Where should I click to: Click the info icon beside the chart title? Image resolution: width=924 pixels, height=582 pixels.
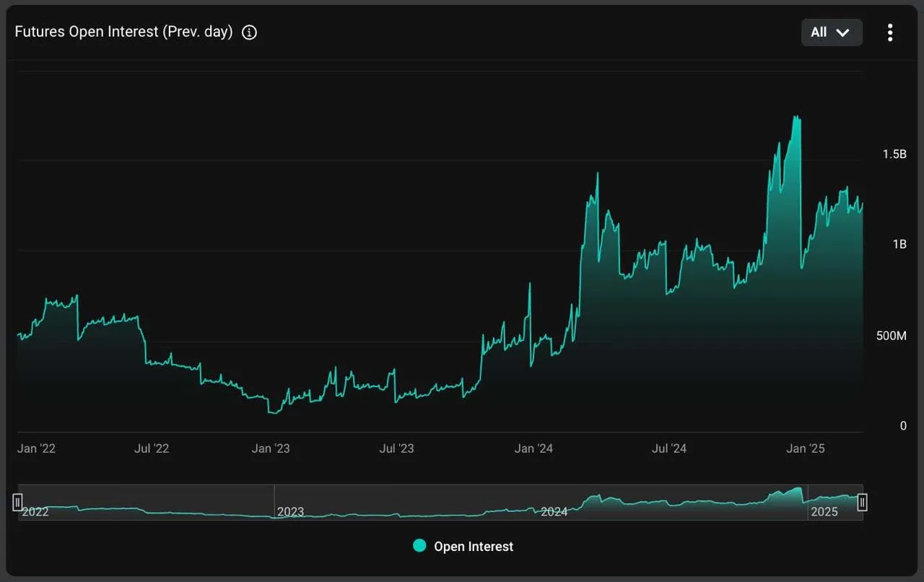click(249, 32)
